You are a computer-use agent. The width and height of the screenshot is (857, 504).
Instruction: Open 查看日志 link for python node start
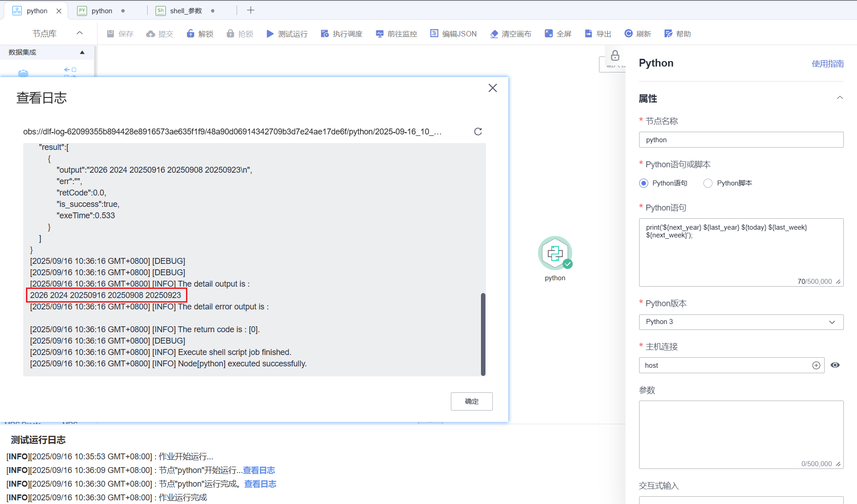pos(259,470)
